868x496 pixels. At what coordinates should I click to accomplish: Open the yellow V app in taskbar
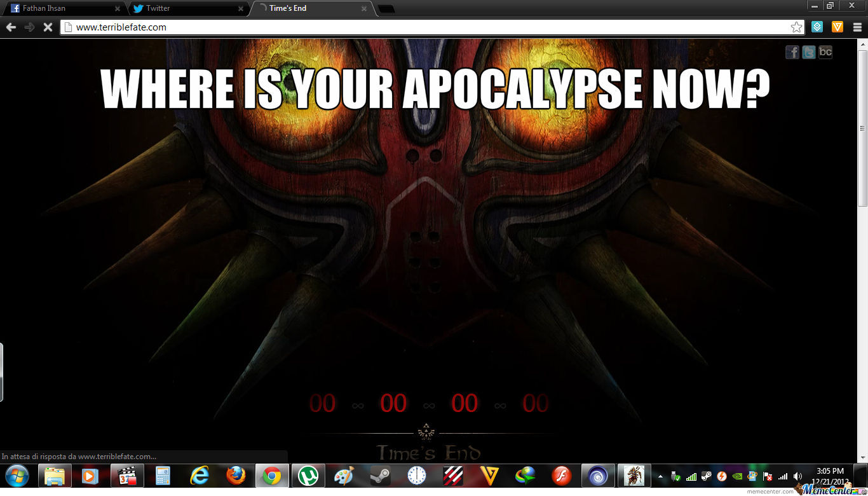[x=489, y=476]
